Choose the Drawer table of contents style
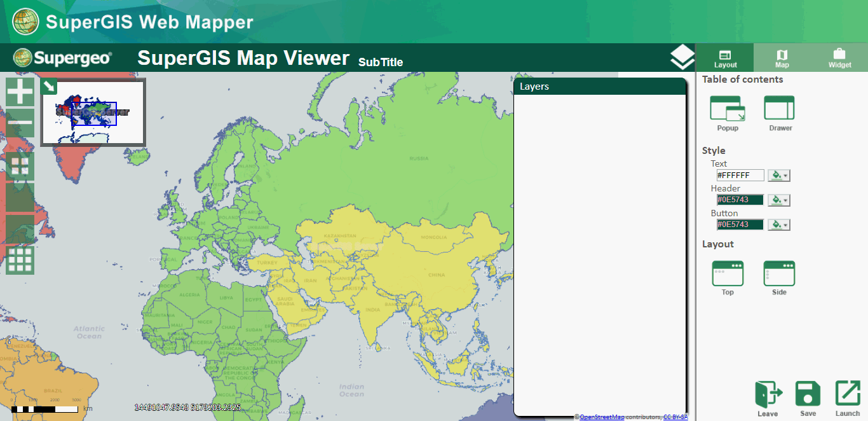 coord(780,114)
